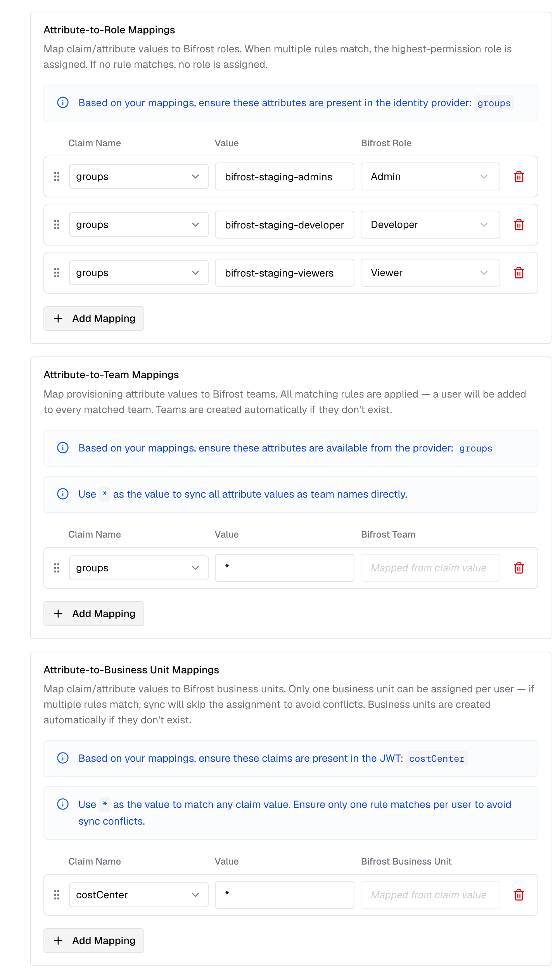Click the Claim Name header in Role Mappings
Image resolution: width=560 pixels, height=979 pixels.
tap(95, 144)
